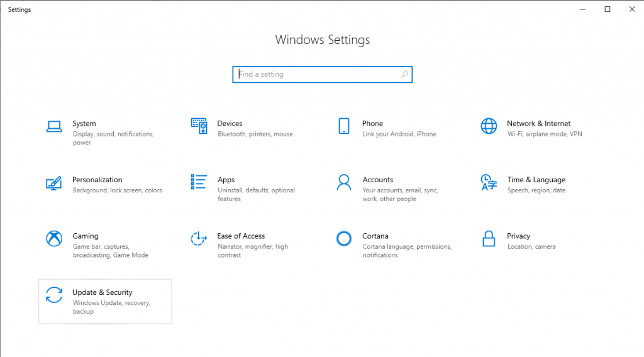Click 'Link your Android, iPhone' description
Screen dimensions: 644x357
(x=399, y=134)
